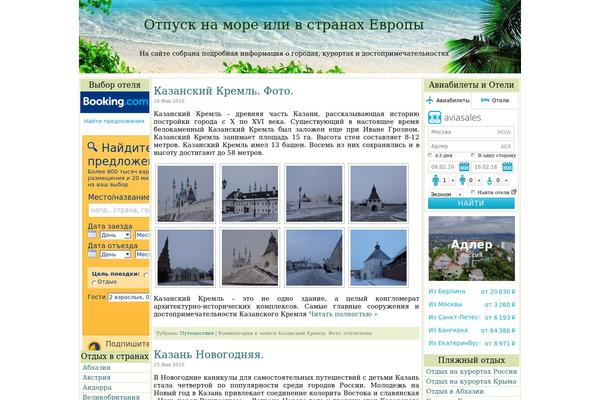Open День dropdown for Дата заезда

point(115,235)
